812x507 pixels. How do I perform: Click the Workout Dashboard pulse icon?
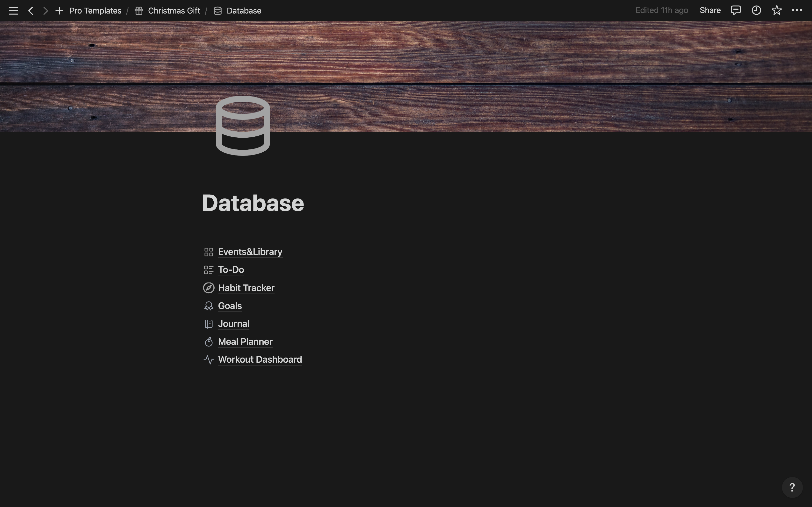point(209,360)
